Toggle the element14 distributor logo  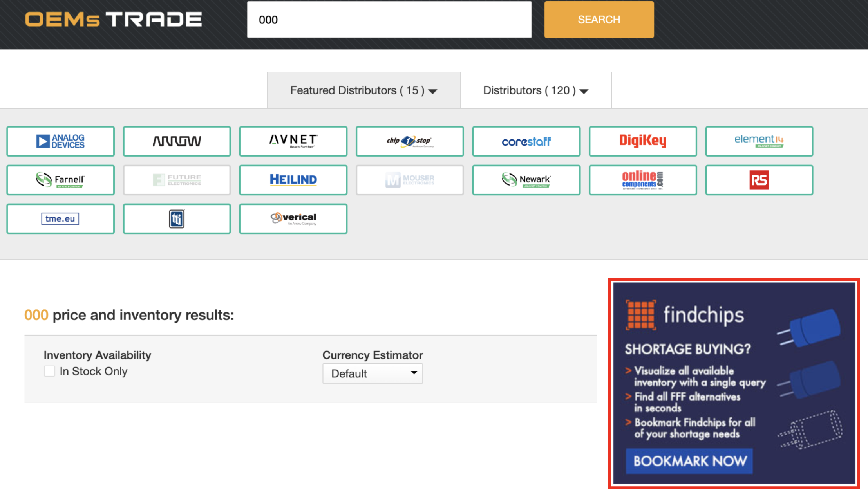759,141
